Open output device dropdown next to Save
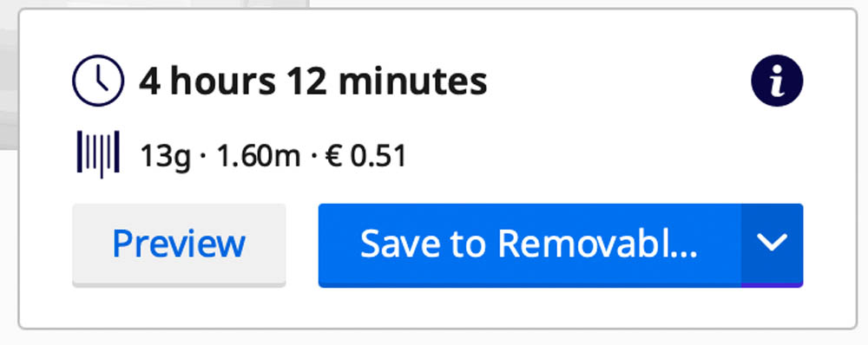Image resolution: width=868 pixels, height=345 pixels. 772,245
